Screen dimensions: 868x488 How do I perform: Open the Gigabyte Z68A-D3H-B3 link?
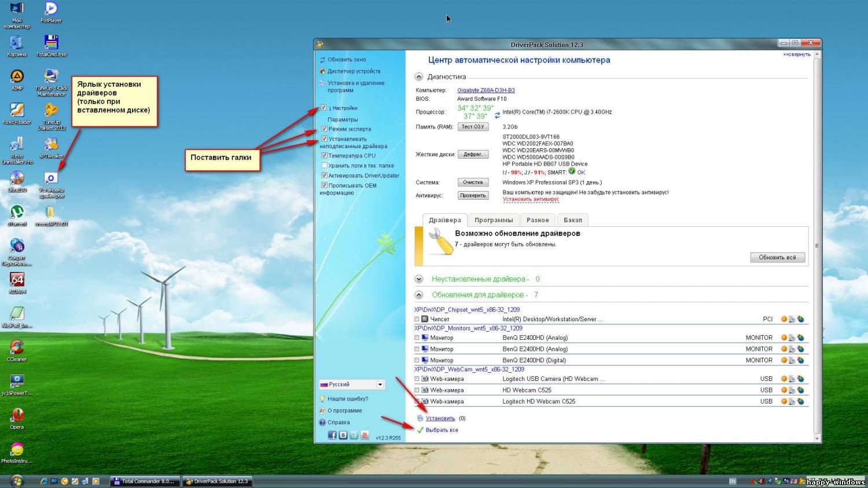pyautogui.click(x=486, y=90)
